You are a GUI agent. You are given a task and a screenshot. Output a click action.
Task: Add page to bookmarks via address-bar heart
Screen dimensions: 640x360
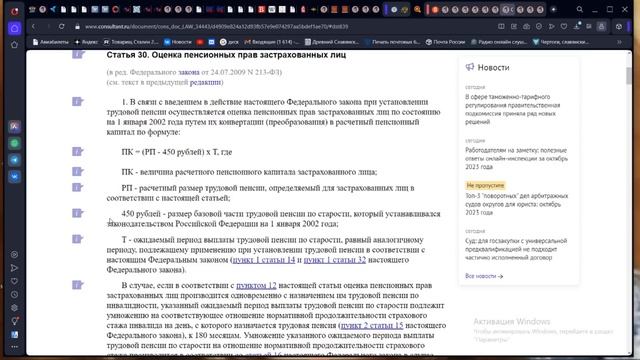point(564,27)
